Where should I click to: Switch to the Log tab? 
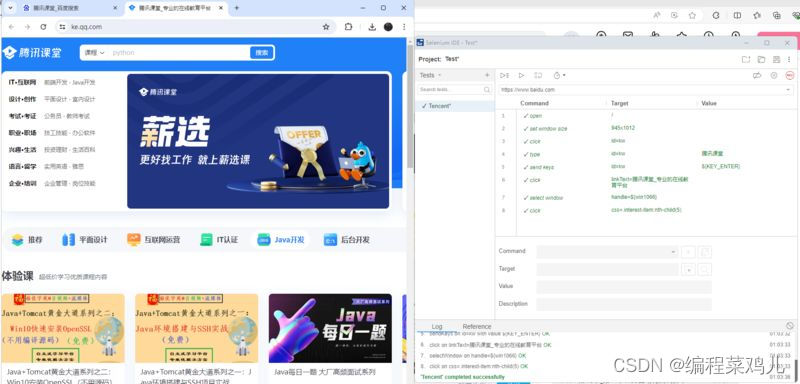point(437,326)
